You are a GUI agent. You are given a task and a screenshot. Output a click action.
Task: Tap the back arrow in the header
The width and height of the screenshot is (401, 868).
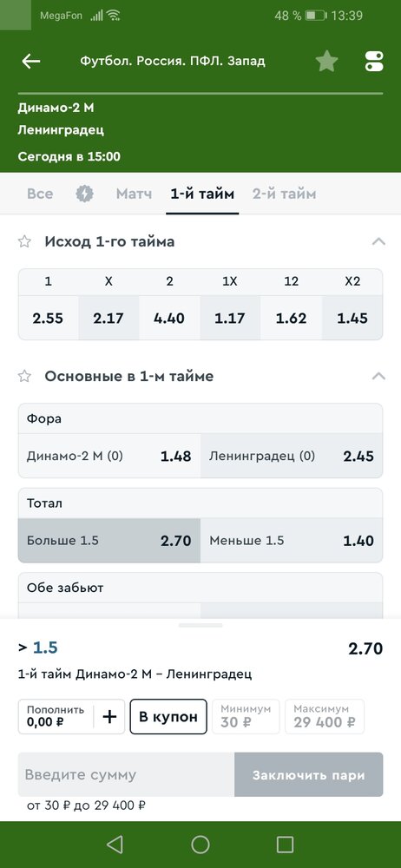pyautogui.click(x=31, y=61)
